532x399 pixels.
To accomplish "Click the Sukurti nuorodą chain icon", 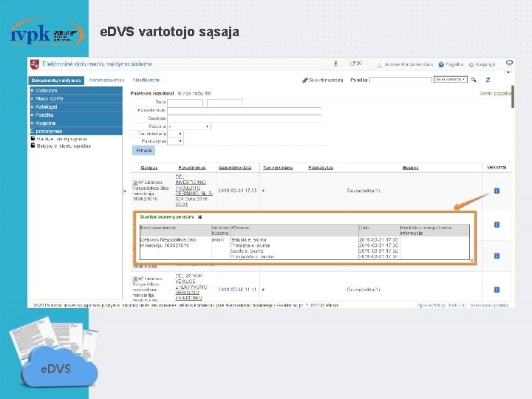I will tap(304, 80).
